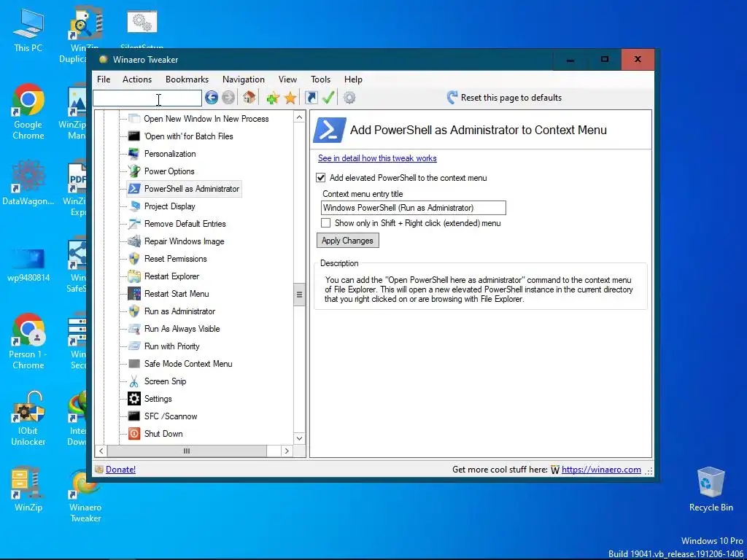Image resolution: width=747 pixels, height=560 pixels.
Task: Click the Reset Permissions shield icon
Action: [x=134, y=259]
